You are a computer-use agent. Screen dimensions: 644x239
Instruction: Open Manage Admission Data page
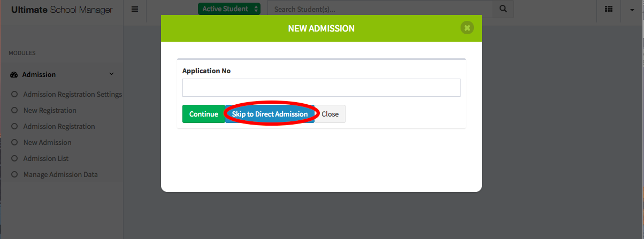click(x=60, y=175)
